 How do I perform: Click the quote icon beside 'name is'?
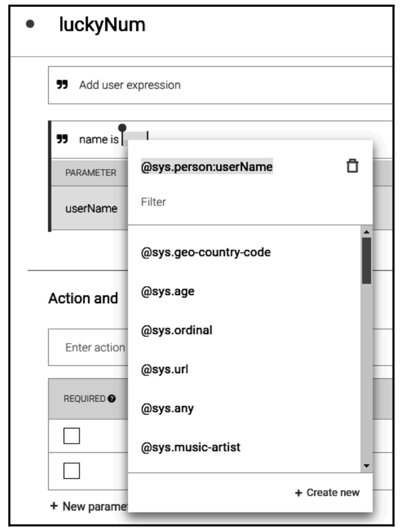tap(62, 139)
